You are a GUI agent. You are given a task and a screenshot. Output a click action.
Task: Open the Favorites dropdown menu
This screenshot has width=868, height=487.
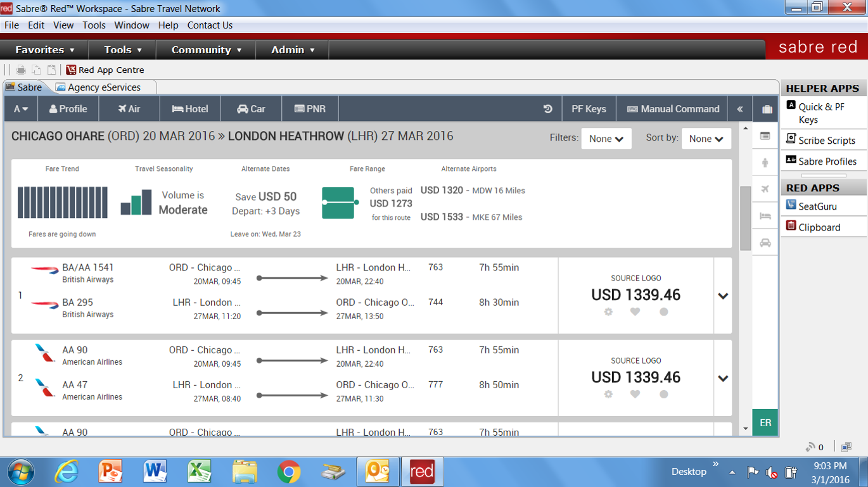pyautogui.click(x=44, y=49)
